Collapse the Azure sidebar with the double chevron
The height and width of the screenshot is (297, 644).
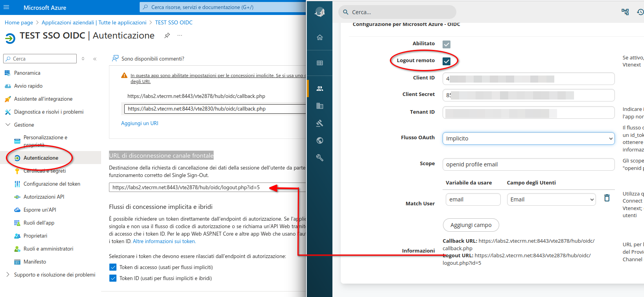coord(95,59)
